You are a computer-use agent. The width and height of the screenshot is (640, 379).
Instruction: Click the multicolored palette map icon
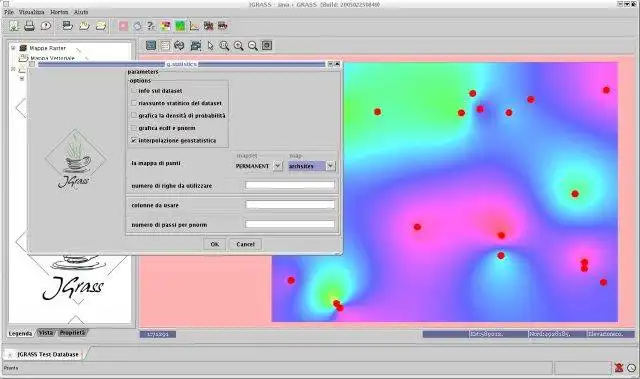click(x=166, y=26)
